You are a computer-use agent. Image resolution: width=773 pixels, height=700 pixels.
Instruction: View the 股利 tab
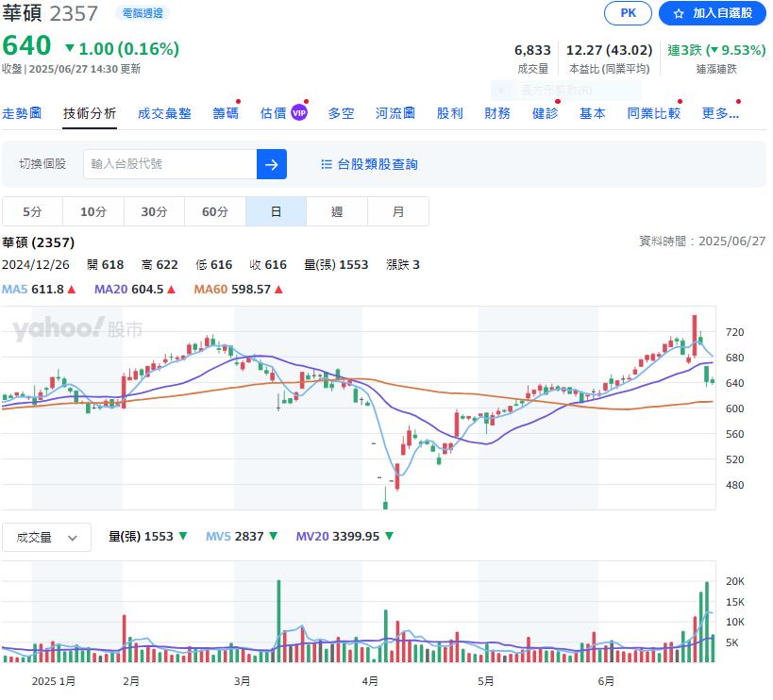(x=449, y=113)
